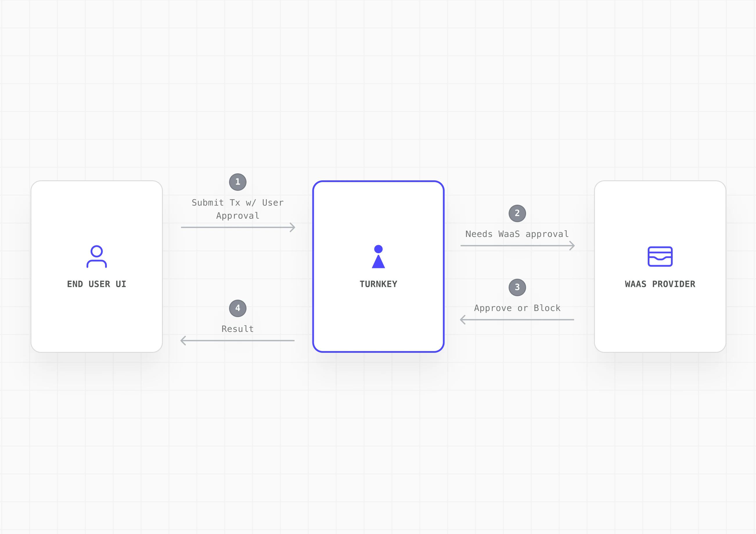Click the step 1 number badge
This screenshot has height=534, width=756.
pyautogui.click(x=238, y=182)
